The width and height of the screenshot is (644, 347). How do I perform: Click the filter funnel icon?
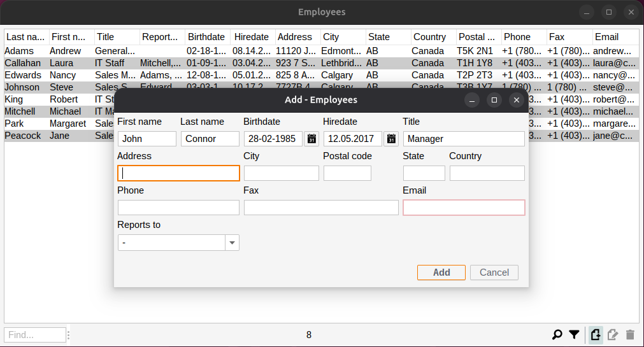[x=574, y=334]
